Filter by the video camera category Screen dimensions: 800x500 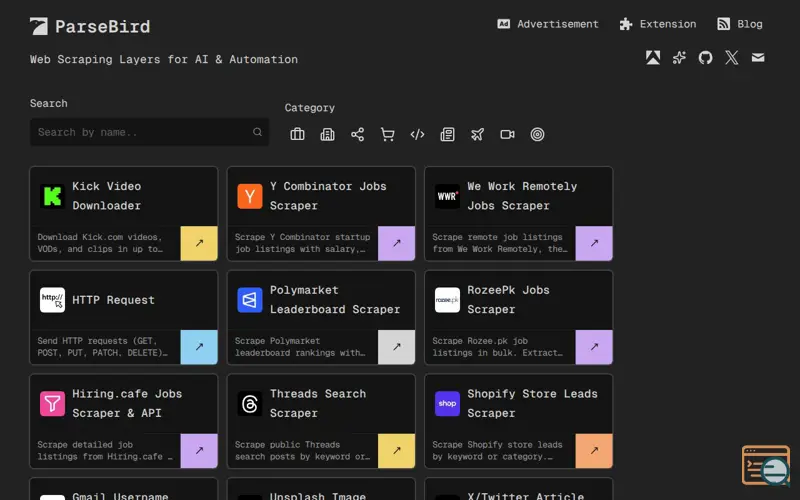point(508,134)
